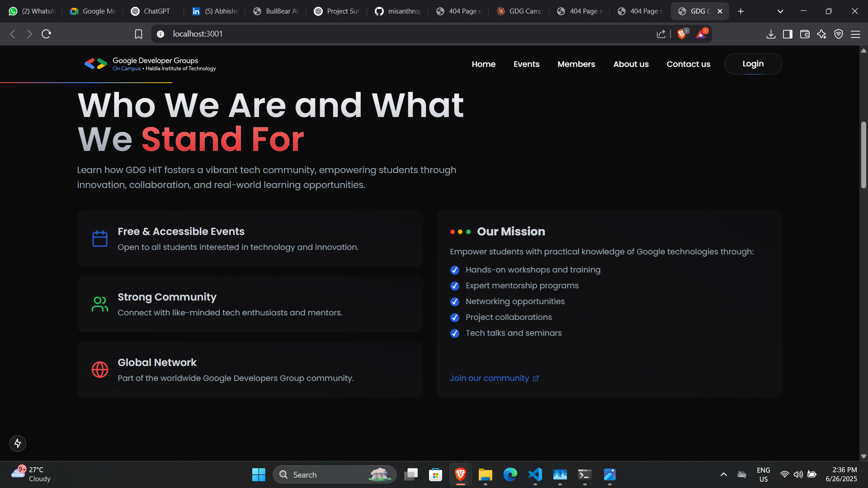Open File Explorer from taskbar

[x=486, y=474]
